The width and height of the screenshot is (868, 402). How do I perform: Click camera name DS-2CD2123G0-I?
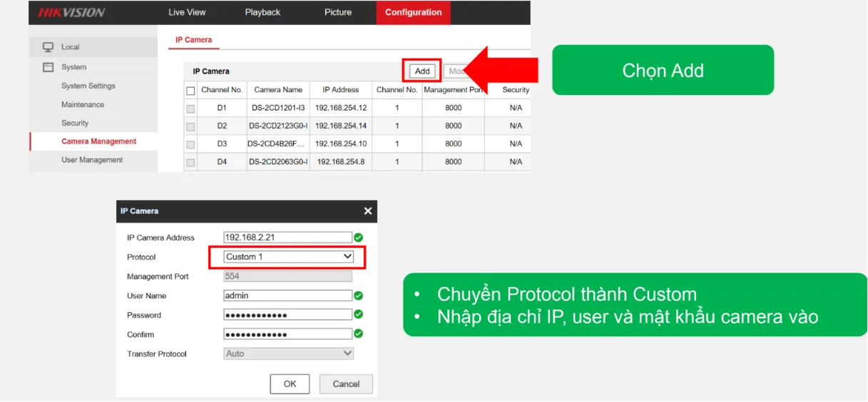[278, 126]
